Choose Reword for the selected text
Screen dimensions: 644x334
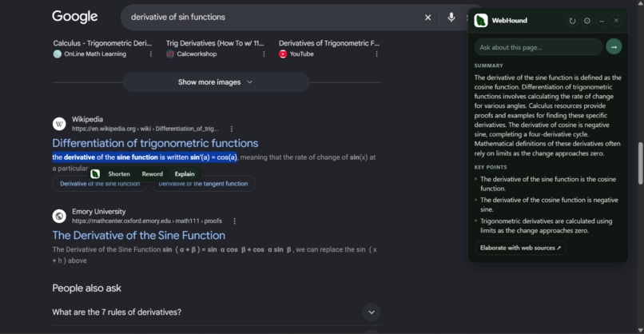pos(152,173)
